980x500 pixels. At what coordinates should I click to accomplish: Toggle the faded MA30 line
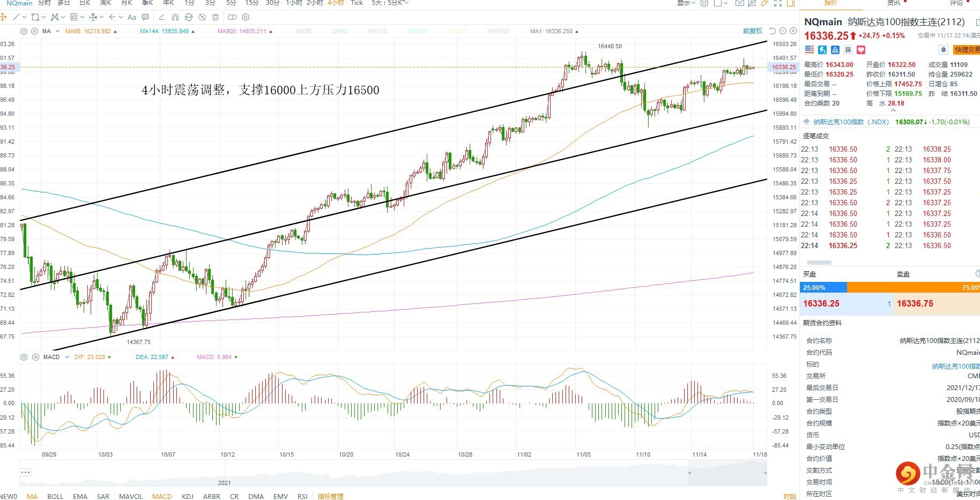[x=303, y=31]
